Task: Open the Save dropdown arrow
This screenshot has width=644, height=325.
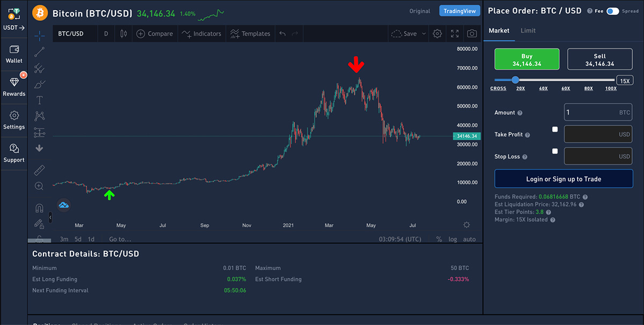Action: [424, 33]
